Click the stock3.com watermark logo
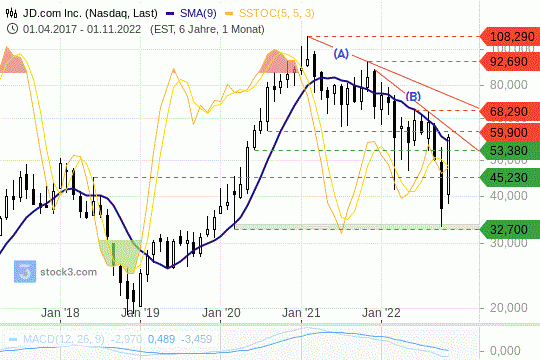 pyautogui.click(x=25, y=271)
